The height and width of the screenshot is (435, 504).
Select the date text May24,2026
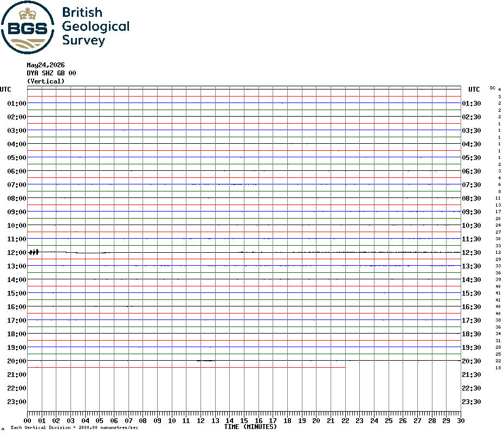coord(46,65)
